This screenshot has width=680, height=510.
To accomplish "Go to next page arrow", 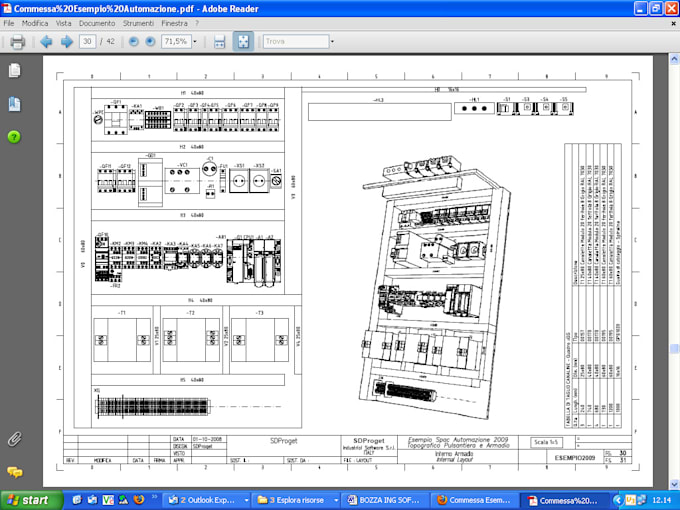I will 67,42.
